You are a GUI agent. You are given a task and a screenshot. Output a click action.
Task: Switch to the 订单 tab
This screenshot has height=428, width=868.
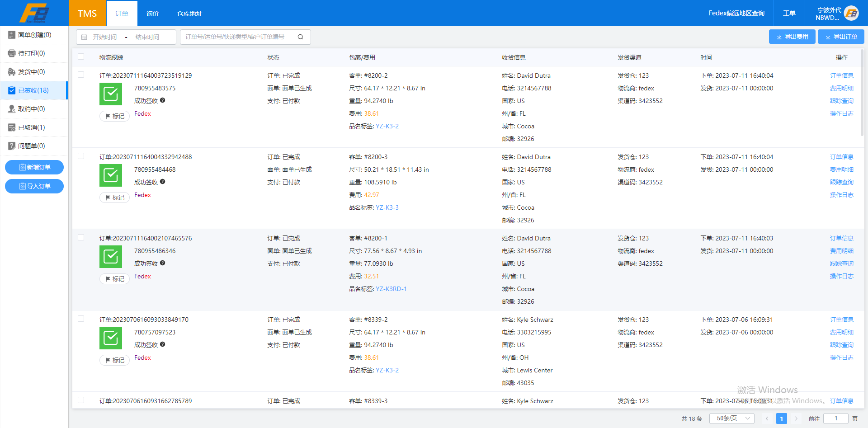[x=122, y=13]
